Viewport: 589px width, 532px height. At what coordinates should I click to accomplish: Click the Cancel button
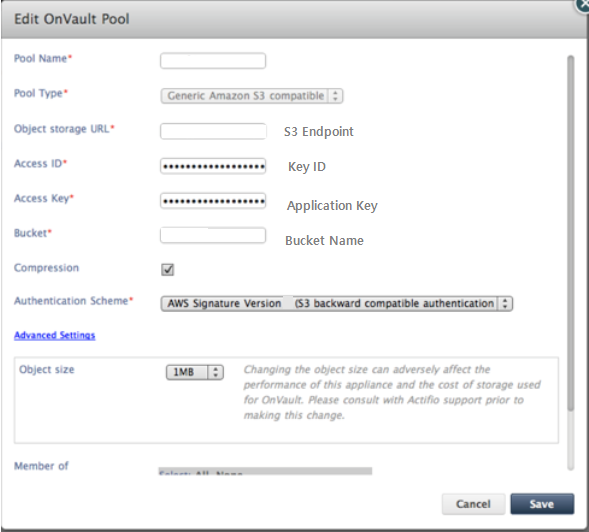click(473, 504)
